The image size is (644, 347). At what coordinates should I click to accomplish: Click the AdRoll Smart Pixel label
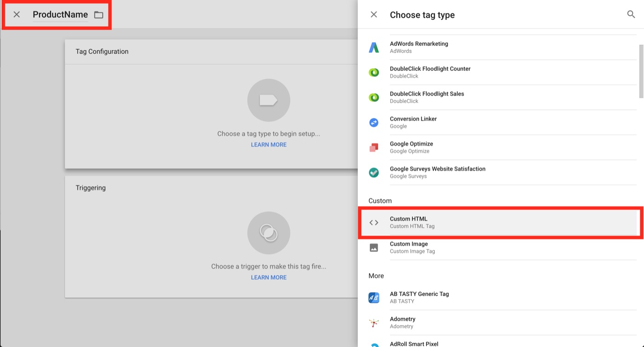click(x=414, y=344)
